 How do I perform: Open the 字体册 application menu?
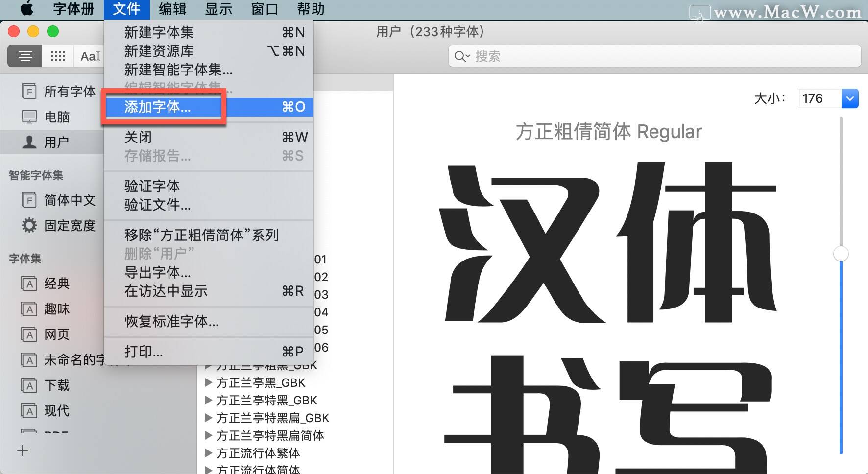[x=73, y=9]
